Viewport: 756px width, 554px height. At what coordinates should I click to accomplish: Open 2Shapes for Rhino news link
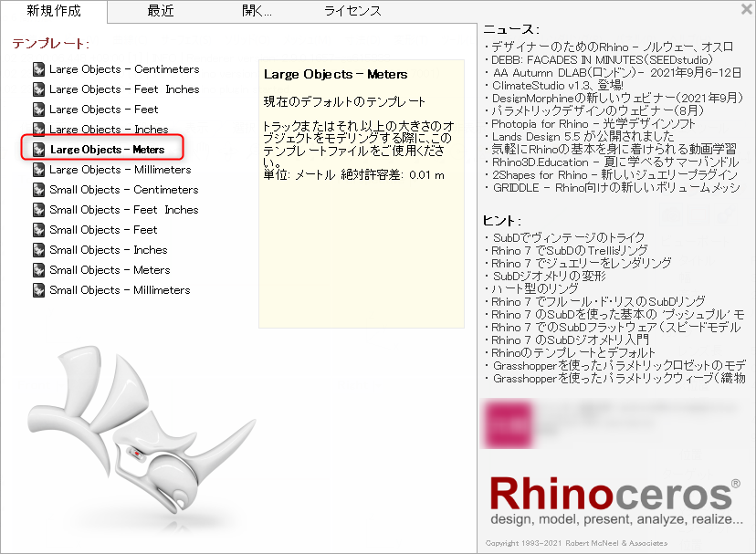pyautogui.click(x=615, y=175)
